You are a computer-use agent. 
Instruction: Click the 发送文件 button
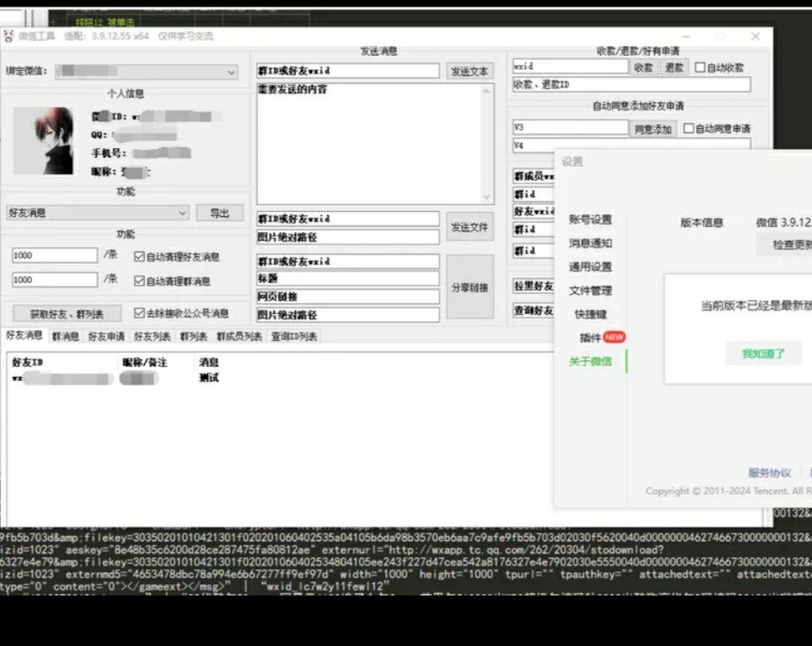470,227
